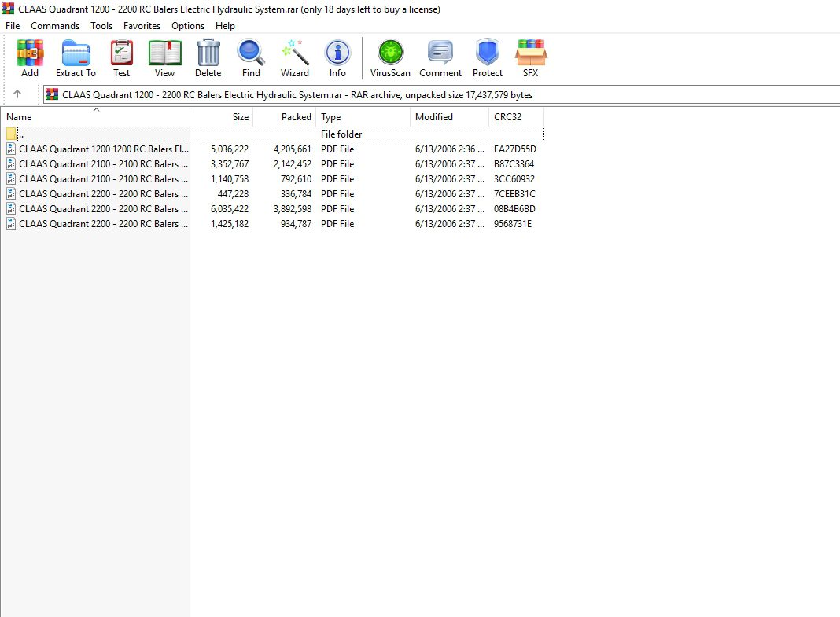This screenshot has height=617, width=840.
Task: Click the Protect shield icon
Action: pyautogui.click(x=488, y=53)
